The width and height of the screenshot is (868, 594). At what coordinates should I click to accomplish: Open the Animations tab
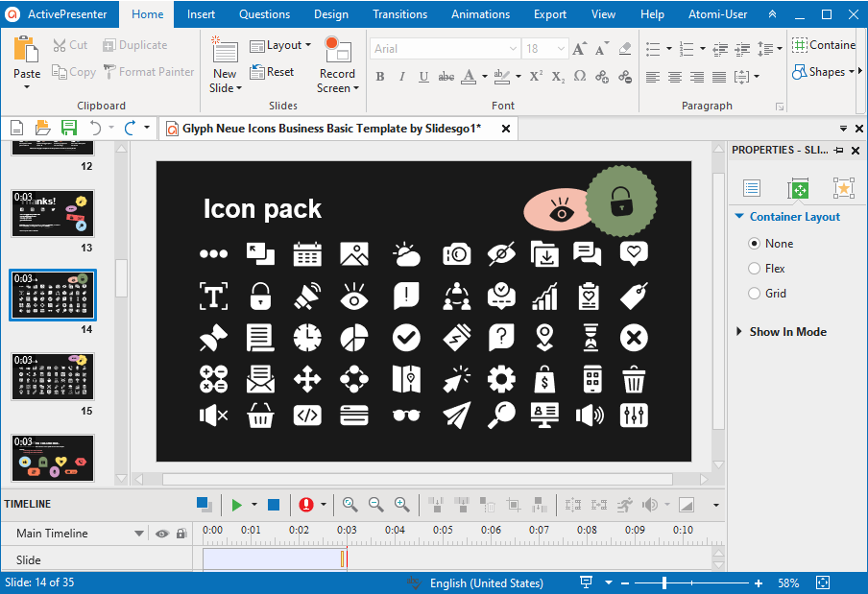pos(480,14)
